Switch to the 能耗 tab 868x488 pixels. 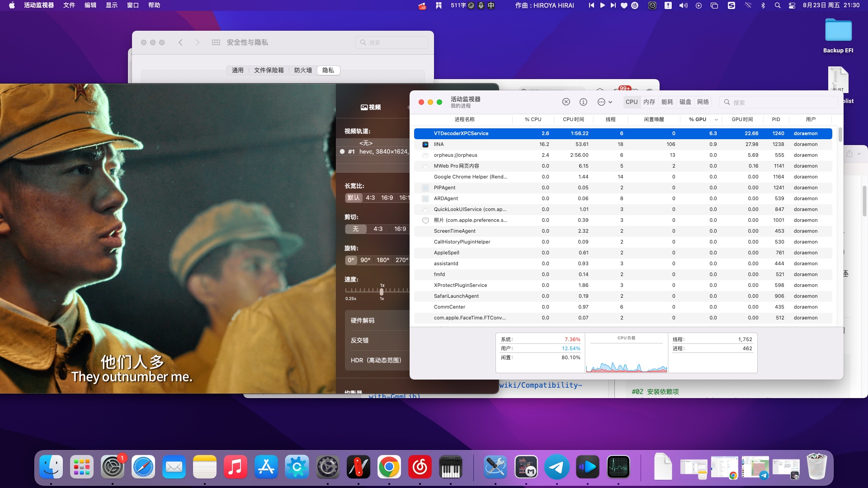click(667, 102)
